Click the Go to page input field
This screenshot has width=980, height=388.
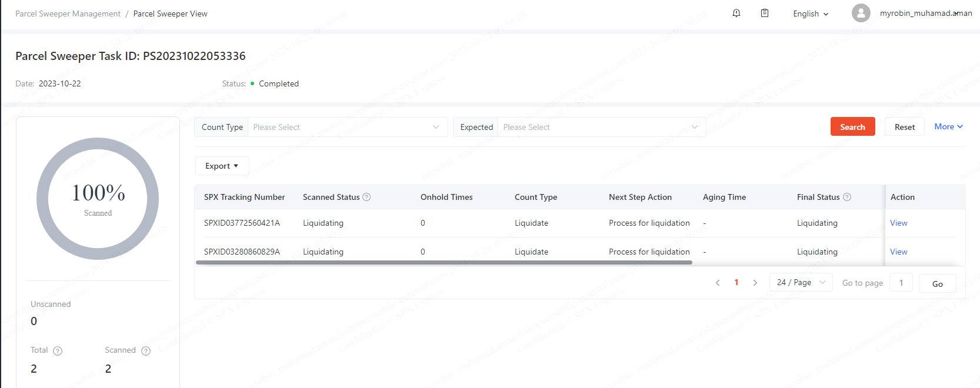pos(901,283)
